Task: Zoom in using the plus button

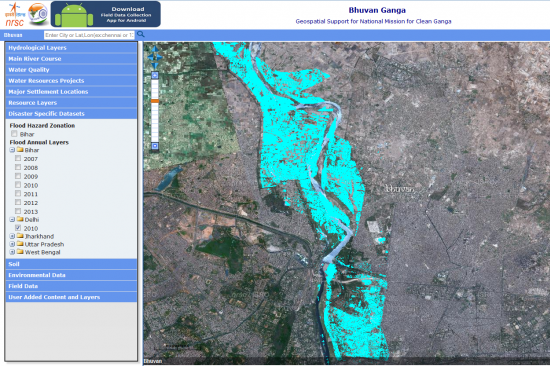Action: [x=155, y=75]
